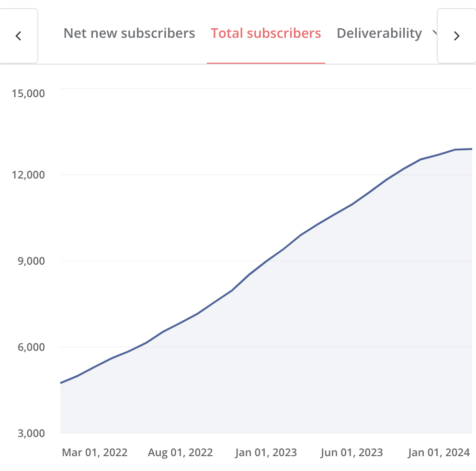476x471 pixels.
Task: Click the right arrow to scroll tabs forward
Action: [x=456, y=36]
